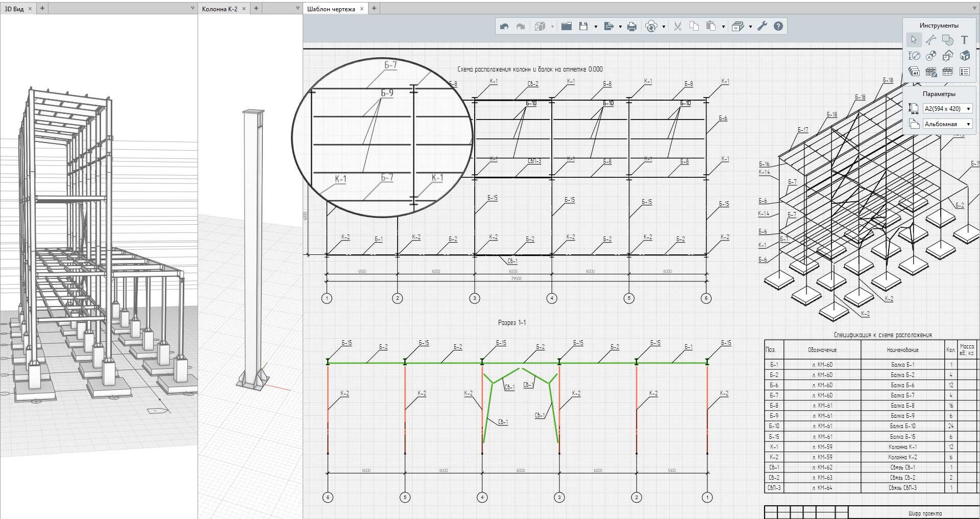This screenshot has width=980, height=519.
Task: Click the scissors Cut icon
Action: (x=678, y=26)
